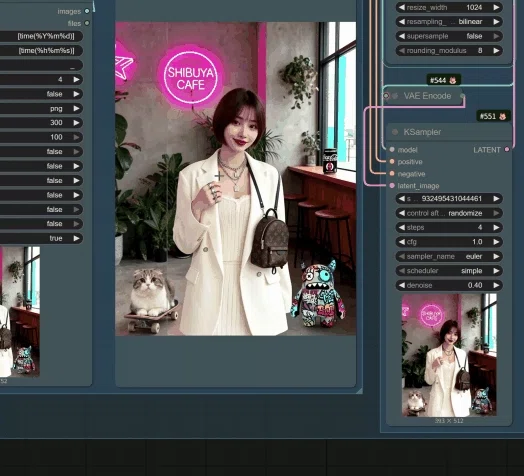524x476 pixels.
Task: Click the LATENT output connector dot
Action: 507,149
